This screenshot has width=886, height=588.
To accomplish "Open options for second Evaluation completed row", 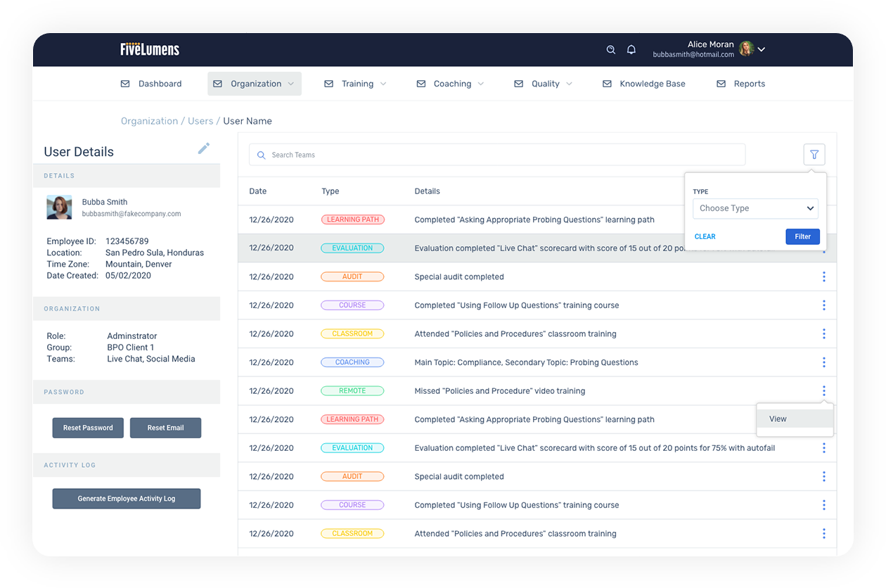I will [x=823, y=448].
